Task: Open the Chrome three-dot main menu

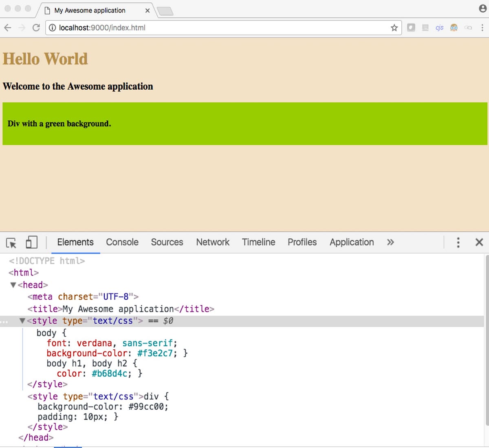Action: click(x=482, y=28)
